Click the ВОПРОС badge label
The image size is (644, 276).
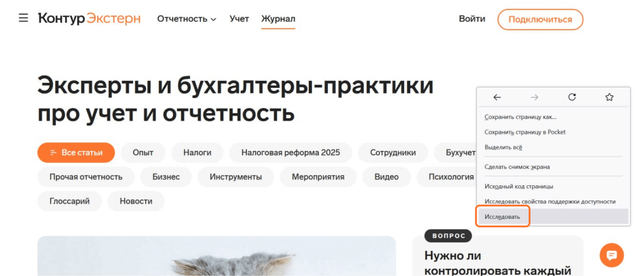point(448,236)
